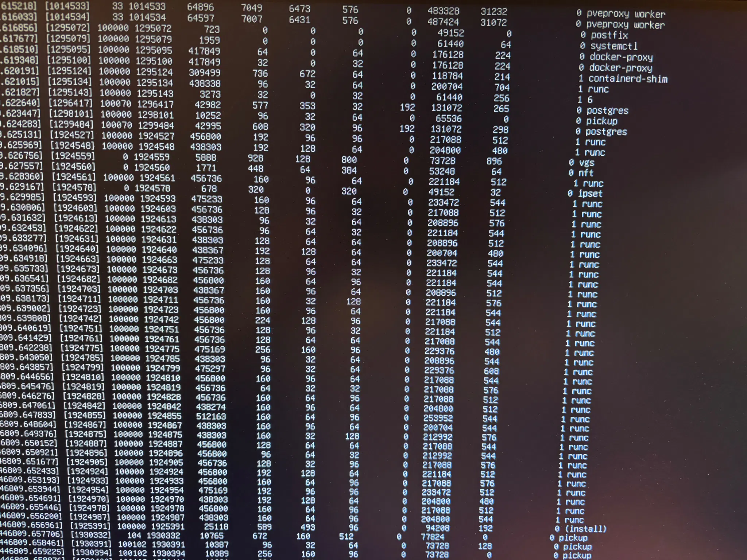Select the value 512163 in runc row
The width and height of the screenshot is (747, 560).
211,416
